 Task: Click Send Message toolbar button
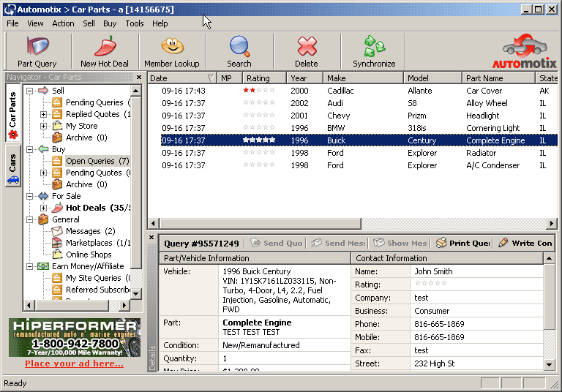338,243
